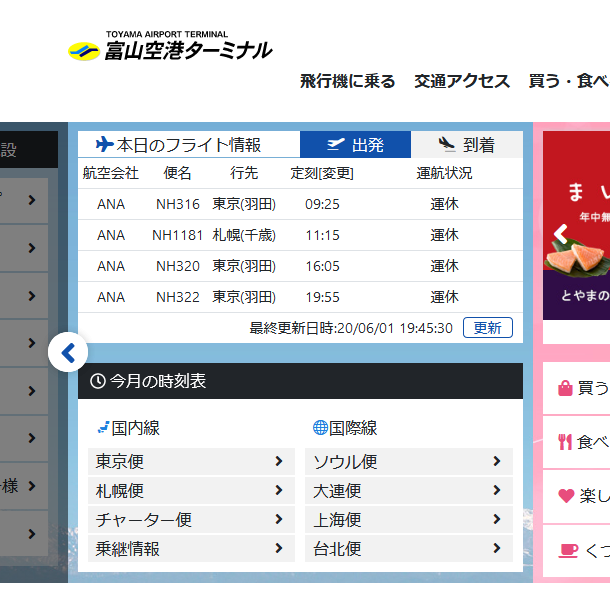The height and width of the screenshot is (604, 610).
Task: Open the 札幌便 timetable
Action: tap(191, 490)
